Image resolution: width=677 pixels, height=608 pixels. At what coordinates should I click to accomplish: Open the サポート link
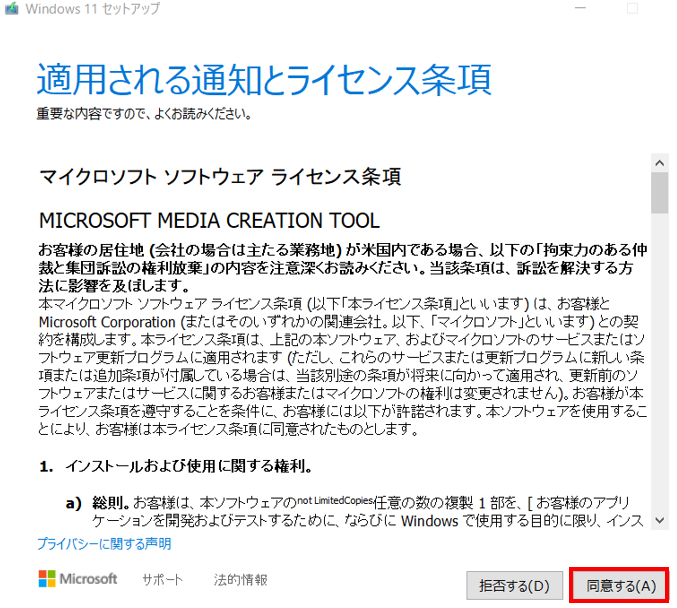tap(162, 580)
